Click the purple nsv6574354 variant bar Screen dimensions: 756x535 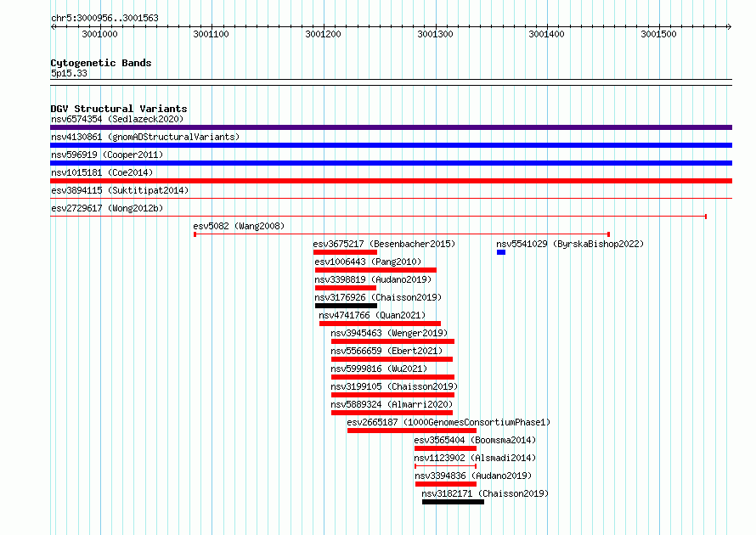click(x=391, y=127)
